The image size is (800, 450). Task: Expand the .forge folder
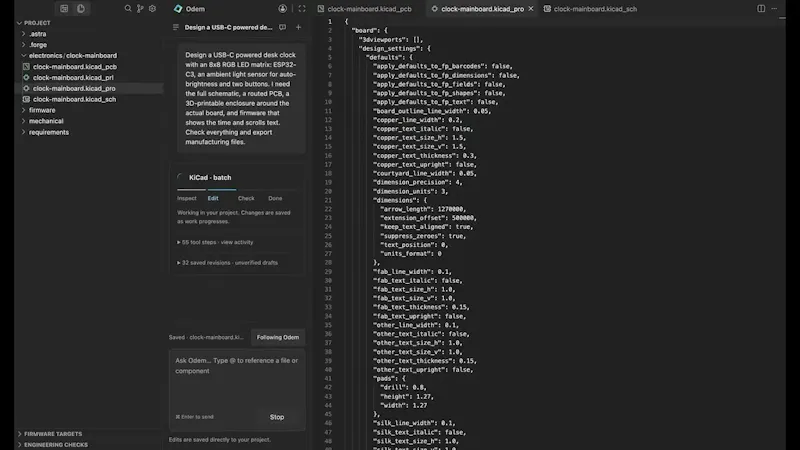tap(23, 45)
